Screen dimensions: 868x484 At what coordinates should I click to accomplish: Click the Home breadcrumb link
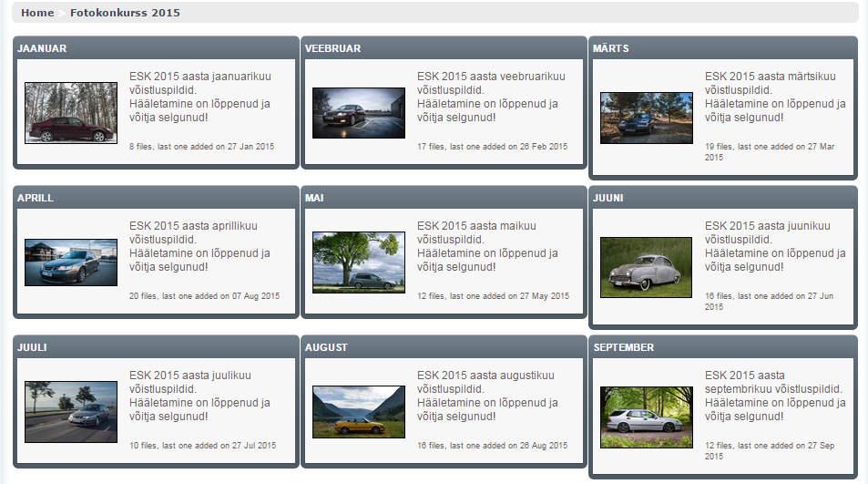tap(37, 13)
